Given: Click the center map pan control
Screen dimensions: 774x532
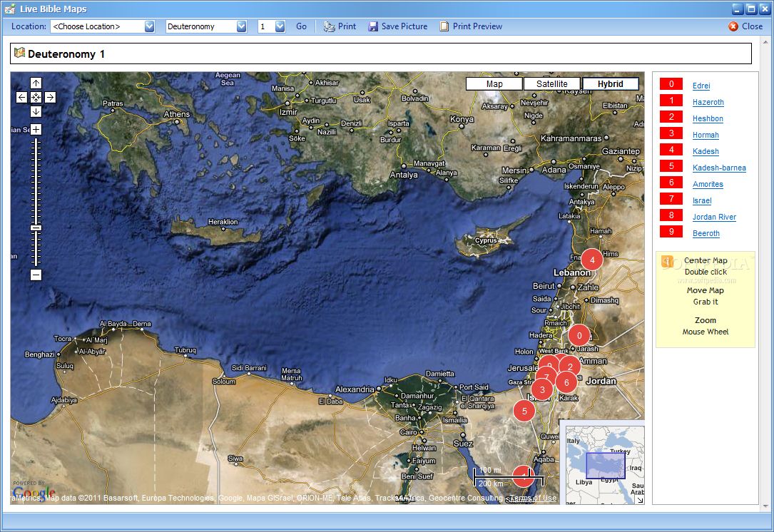Looking at the screenshot, I should coord(36,97).
